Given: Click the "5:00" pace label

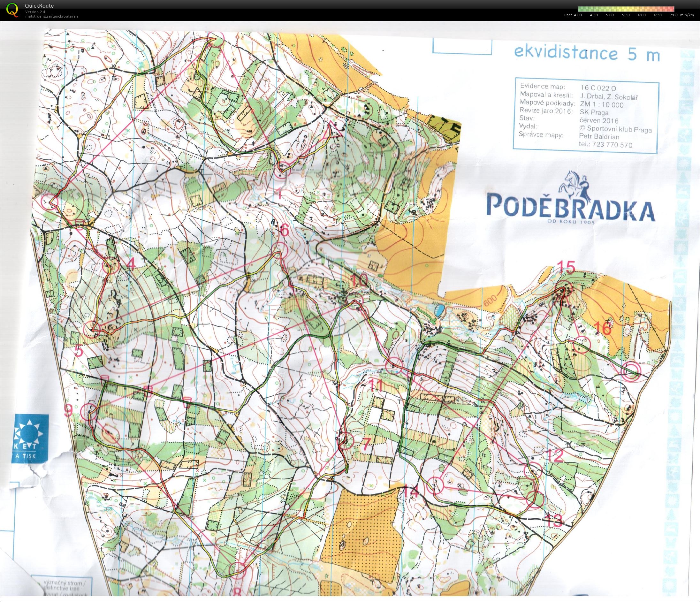Looking at the screenshot, I should point(610,15).
